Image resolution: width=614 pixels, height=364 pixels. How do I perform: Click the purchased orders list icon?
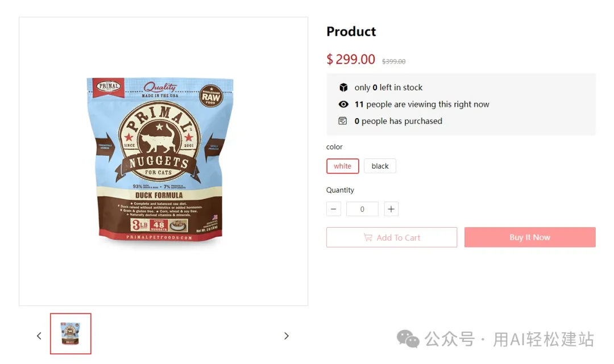pos(343,121)
